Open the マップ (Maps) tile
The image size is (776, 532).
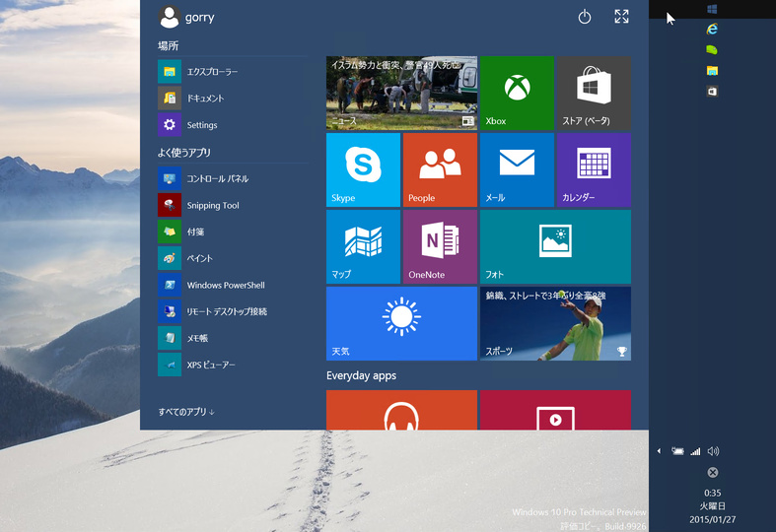coord(363,246)
